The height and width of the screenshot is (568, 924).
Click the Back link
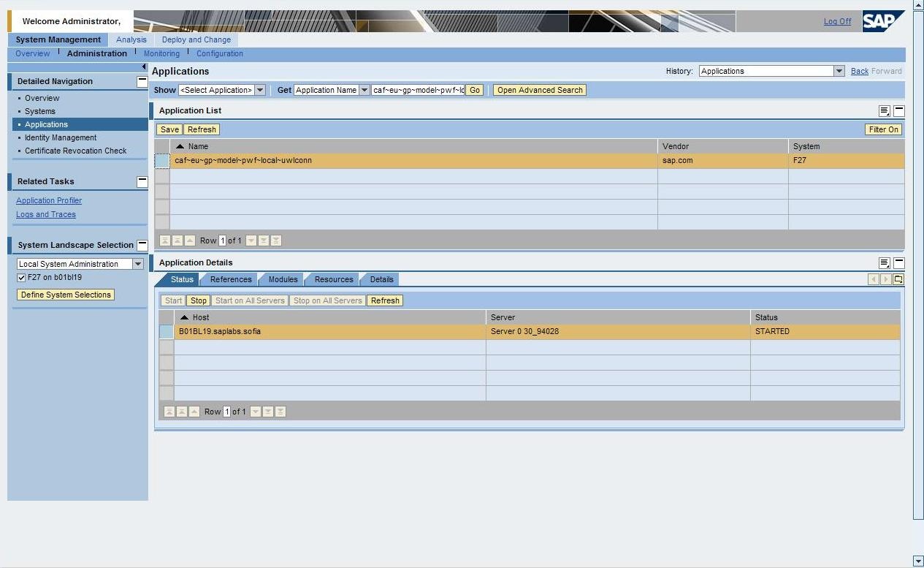(860, 71)
